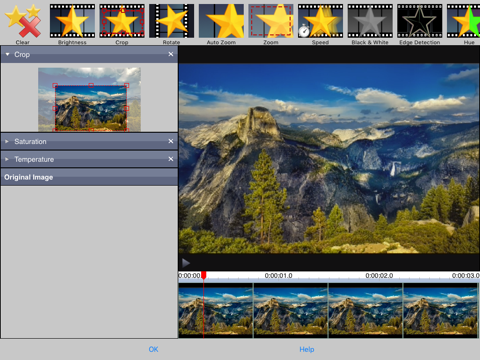
Task: Click the top-right crop handle
Action: tap(127, 86)
